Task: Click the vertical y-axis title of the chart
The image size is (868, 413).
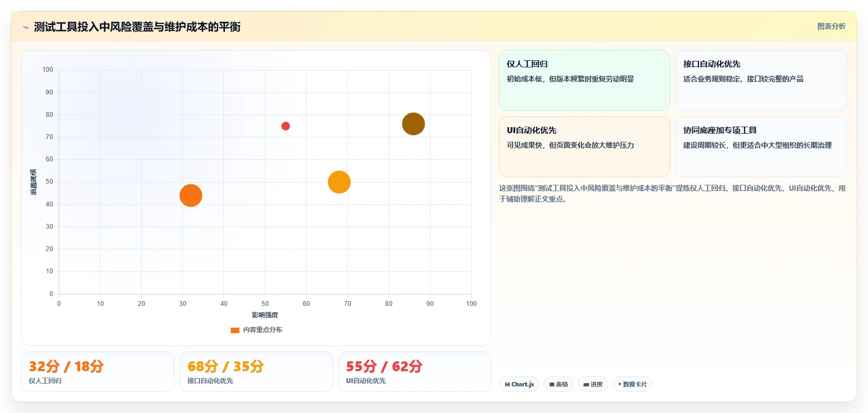Action: pyautogui.click(x=33, y=182)
